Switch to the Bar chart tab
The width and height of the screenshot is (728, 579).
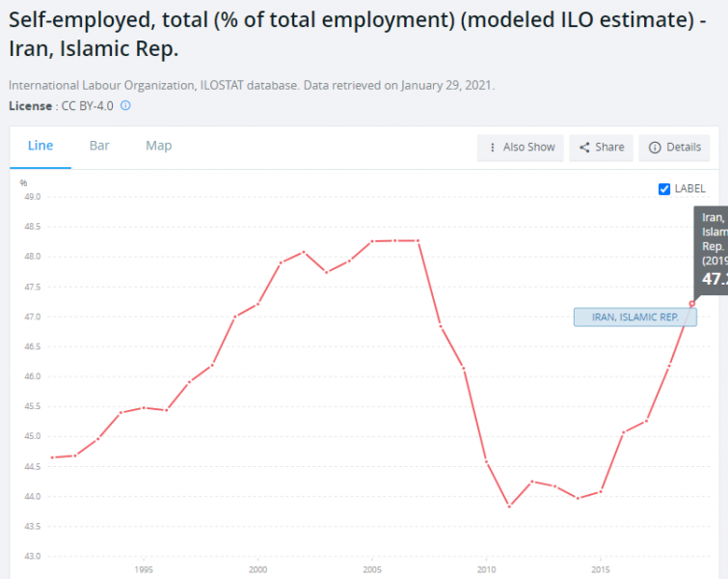tap(99, 146)
